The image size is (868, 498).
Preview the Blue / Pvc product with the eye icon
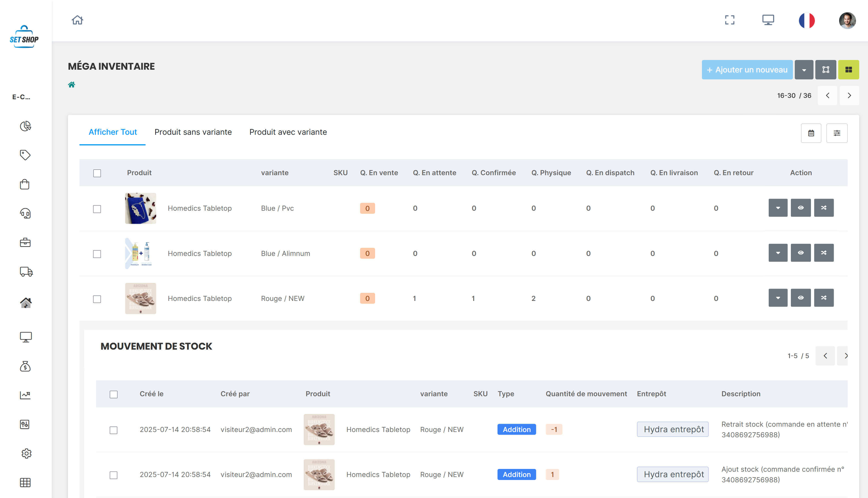click(x=801, y=208)
